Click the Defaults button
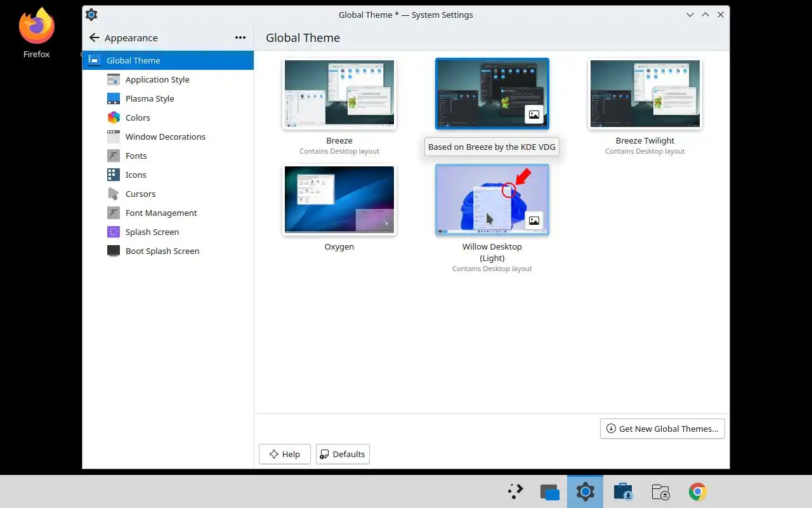Viewport: 812px width, 508px height. [343, 454]
